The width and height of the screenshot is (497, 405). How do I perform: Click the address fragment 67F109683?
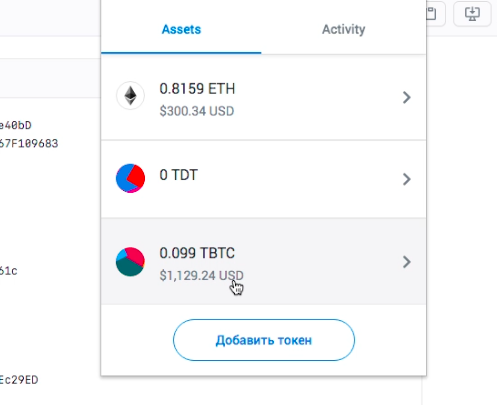tap(29, 144)
